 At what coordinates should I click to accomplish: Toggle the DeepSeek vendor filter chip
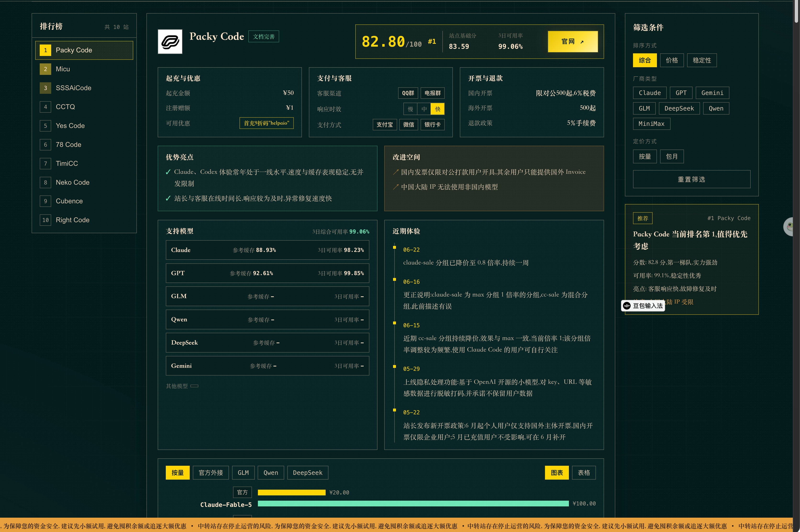pyautogui.click(x=679, y=109)
